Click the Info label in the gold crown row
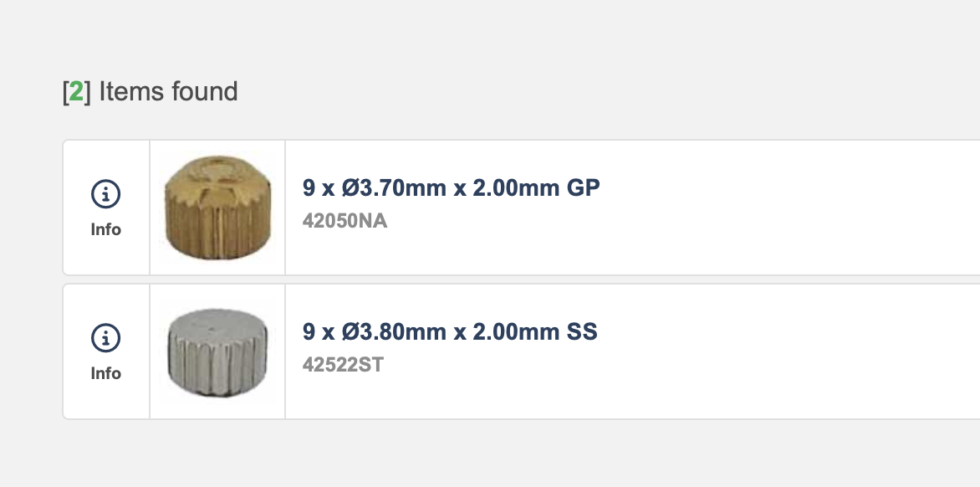This screenshot has width=980, height=487. pyautogui.click(x=106, y=229)
